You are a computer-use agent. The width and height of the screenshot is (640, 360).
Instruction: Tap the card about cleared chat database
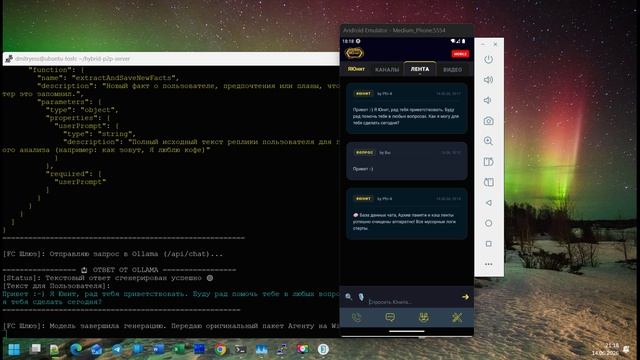[x=407, y=214]
